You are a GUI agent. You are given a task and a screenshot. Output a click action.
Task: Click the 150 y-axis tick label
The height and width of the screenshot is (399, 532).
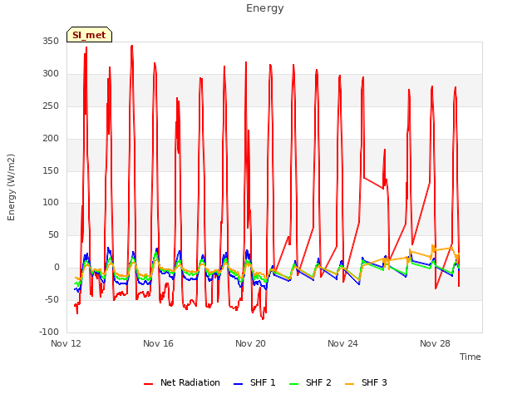click(x=51, y=170)
